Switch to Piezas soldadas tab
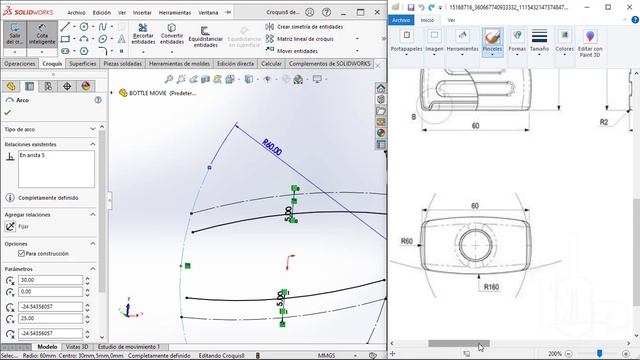640x360 pixels. point(122,64)
